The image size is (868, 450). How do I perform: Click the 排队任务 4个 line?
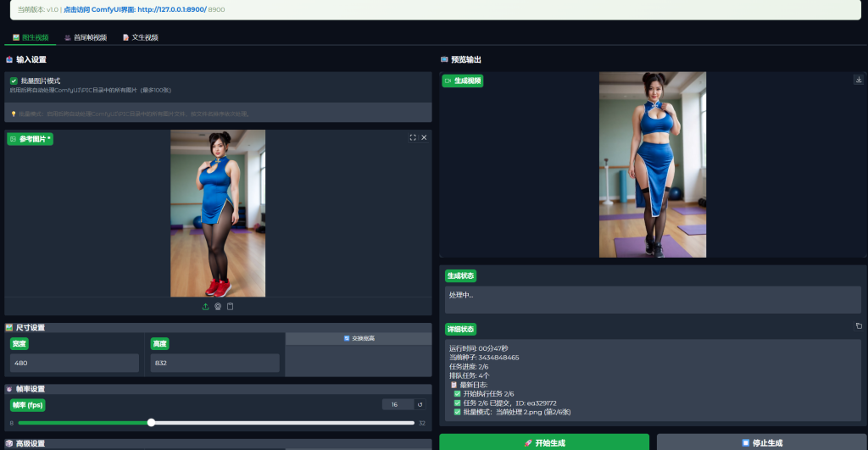(x=469, y=375)
